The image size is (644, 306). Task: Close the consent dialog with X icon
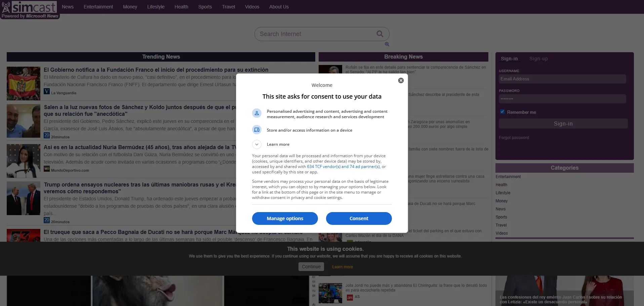coord(401,80)
